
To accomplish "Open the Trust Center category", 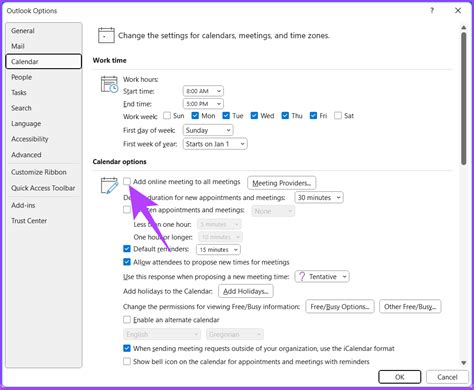I will click(x=29, y=221).
